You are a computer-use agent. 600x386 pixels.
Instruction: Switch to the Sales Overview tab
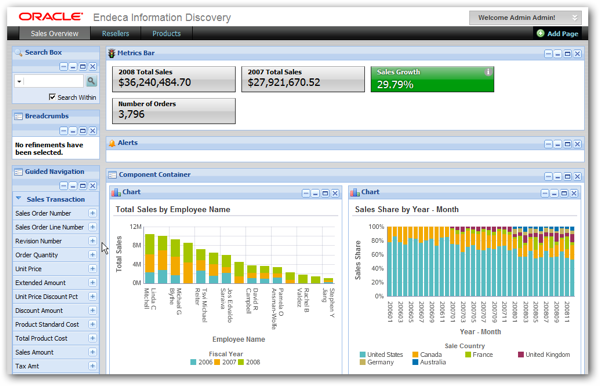54,33
